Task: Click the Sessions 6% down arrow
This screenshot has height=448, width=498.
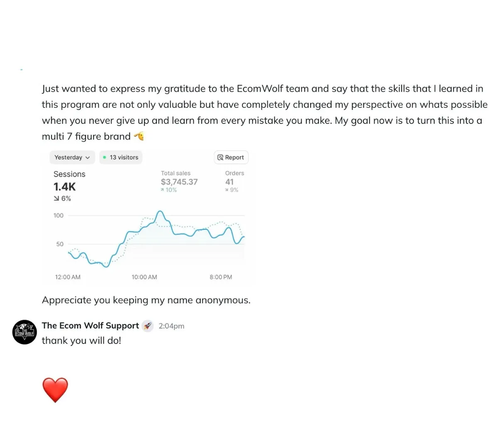Action: [x=56, y=199]
